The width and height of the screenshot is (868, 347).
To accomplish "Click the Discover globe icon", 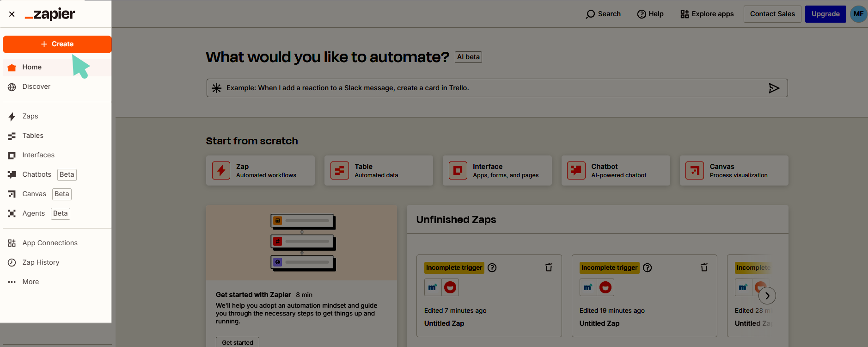I will (x=12, y=87).
